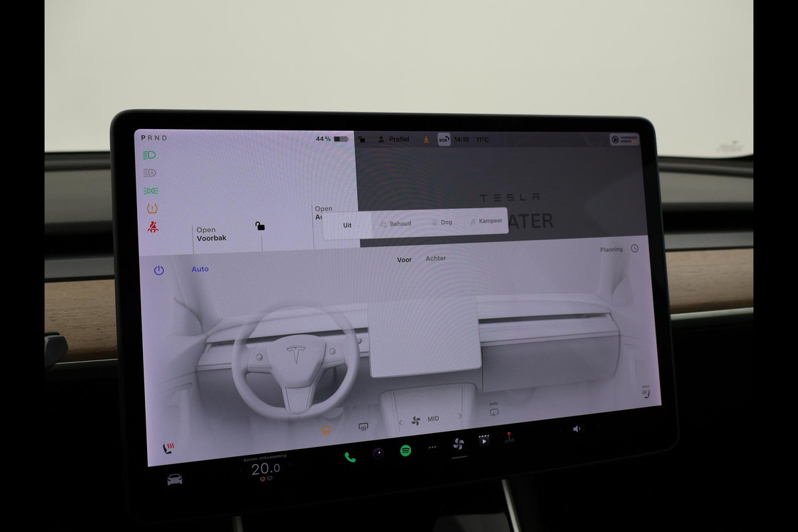Decrease fan speed with left chevron
Screen dimensions: 798x532
click(400, 422)
